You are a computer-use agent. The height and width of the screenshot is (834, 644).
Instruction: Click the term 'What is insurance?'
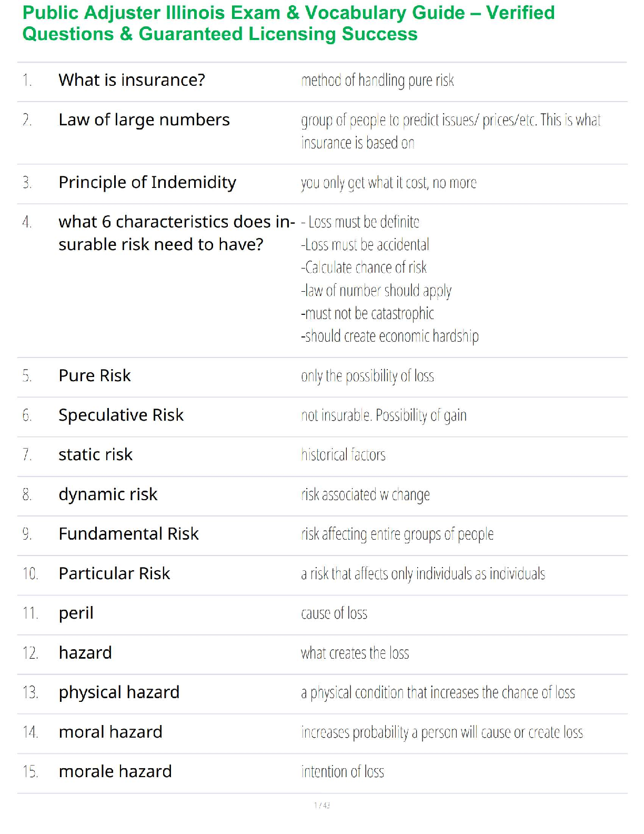132,80
